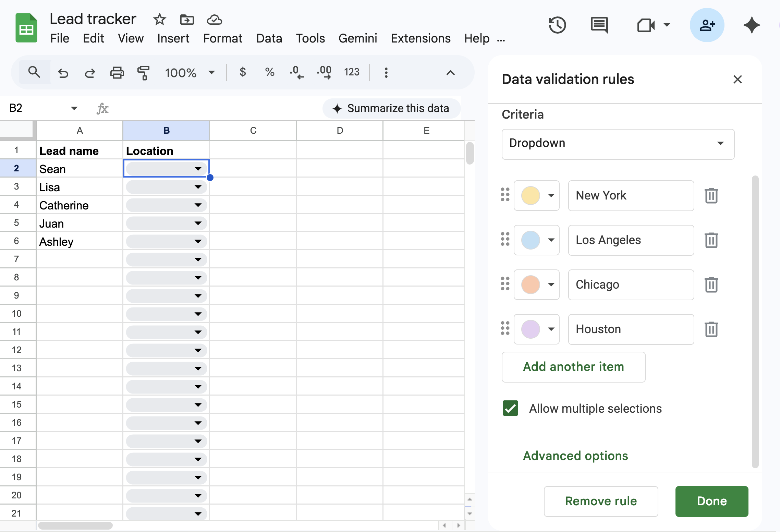The width and height of the screenshot is (780, 532).
Task: Open the Location dropdown in cell B2
Action: tap(198, 169)
